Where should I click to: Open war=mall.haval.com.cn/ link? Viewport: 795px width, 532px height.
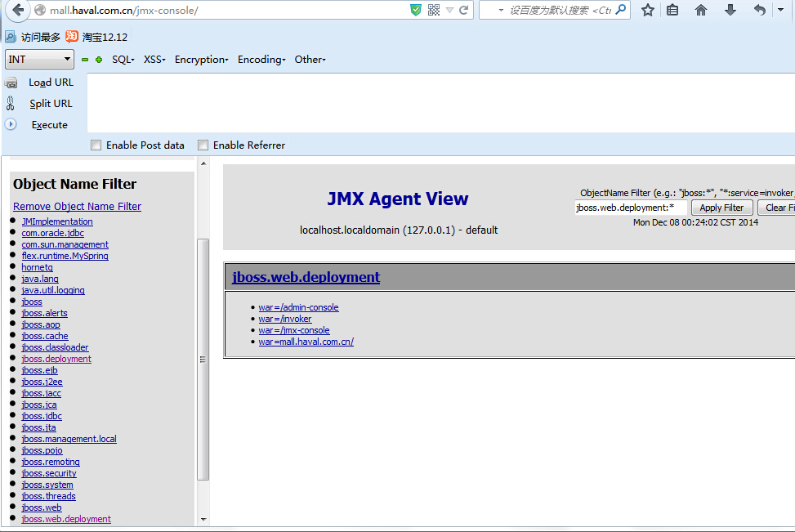click(x=306, y=342)
